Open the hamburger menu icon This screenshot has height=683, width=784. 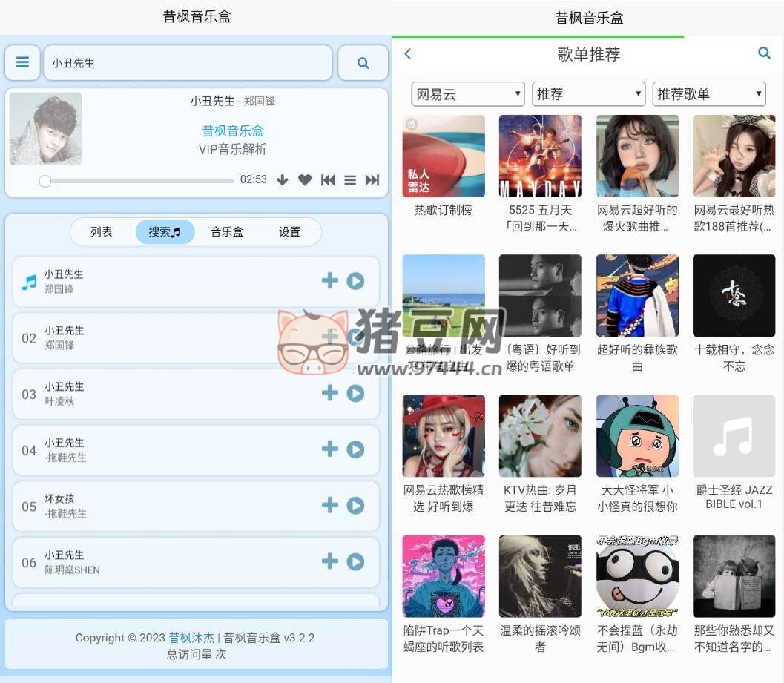click(22, 62)
